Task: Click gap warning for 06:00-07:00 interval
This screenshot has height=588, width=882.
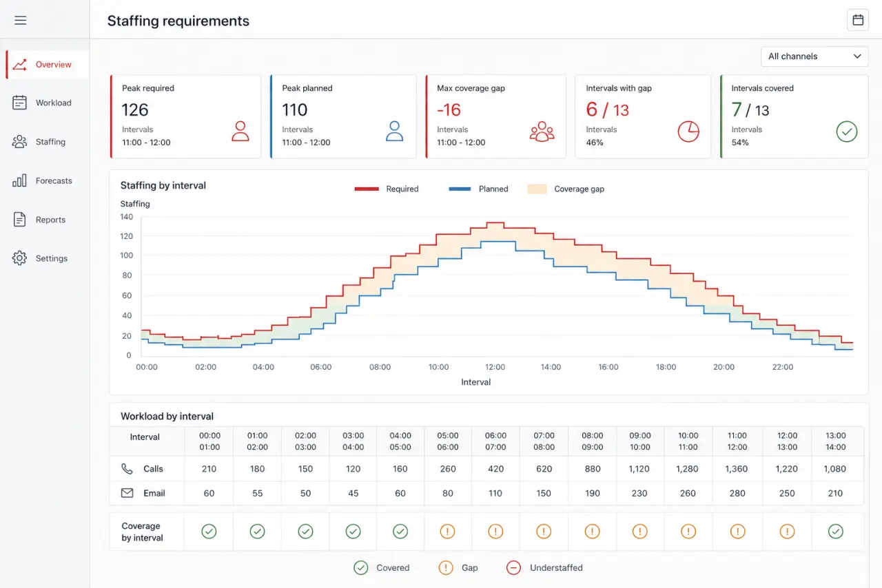Action: click(x=495, y=531)
